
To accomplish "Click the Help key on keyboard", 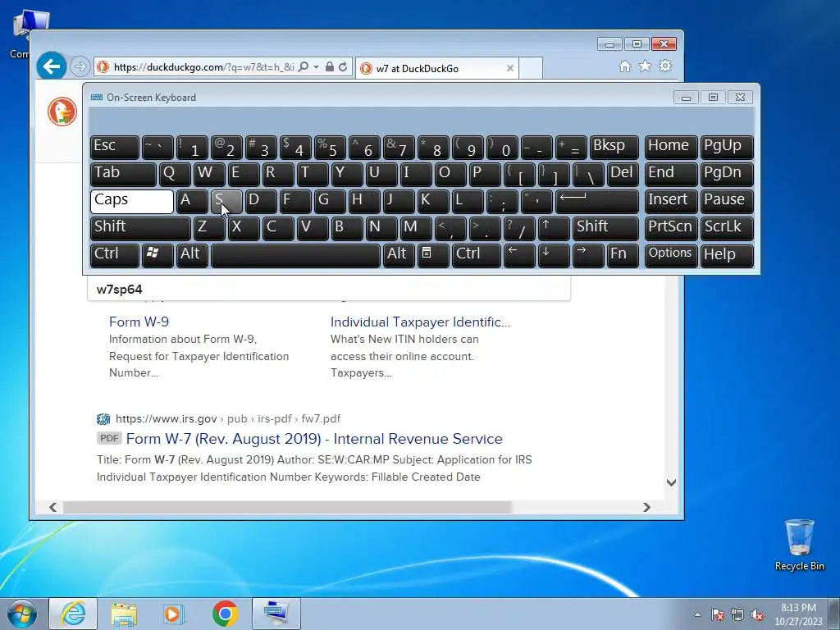I will point(727,256).
